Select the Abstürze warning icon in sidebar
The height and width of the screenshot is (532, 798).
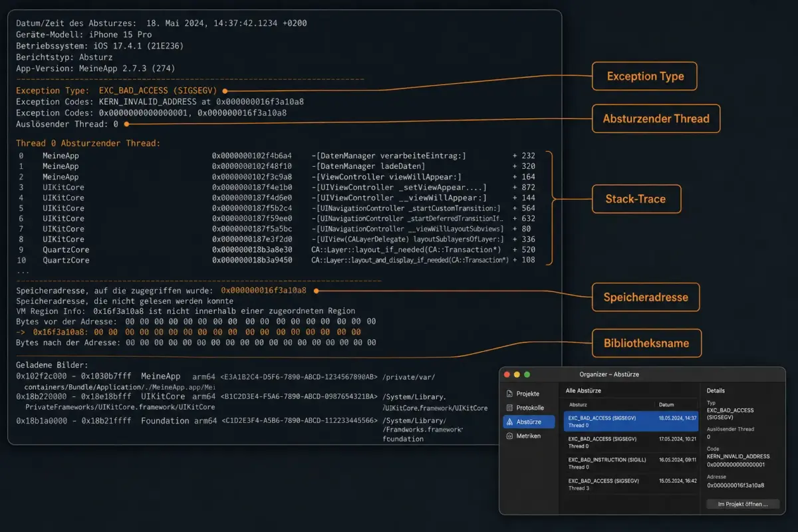click(x=509, y=422)
